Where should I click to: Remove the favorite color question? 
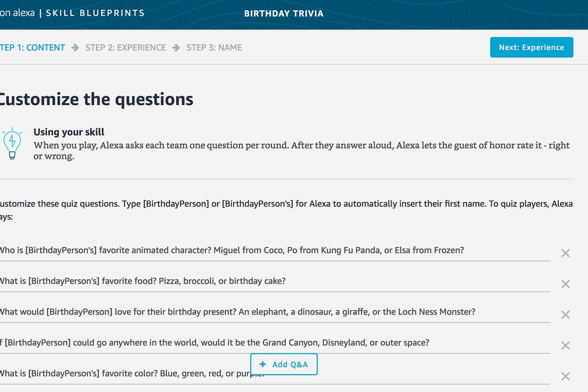coord(565,376)
